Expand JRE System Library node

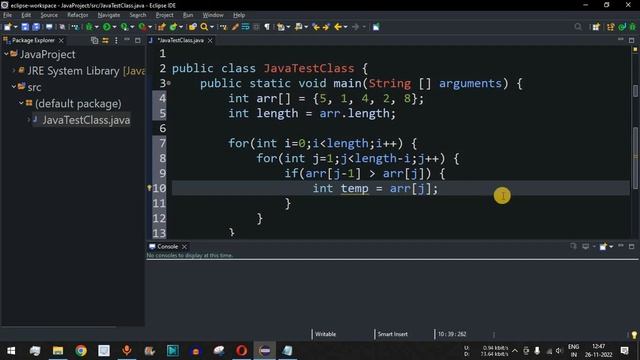coord(13,71)
